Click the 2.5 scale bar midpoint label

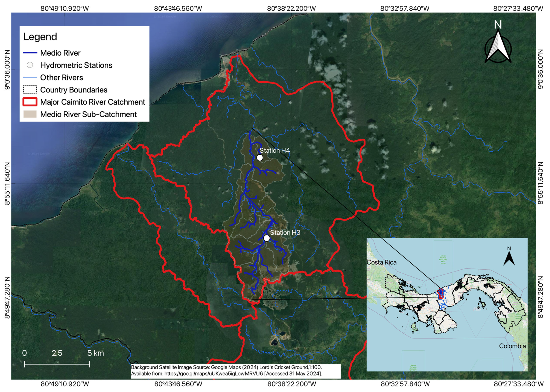click(57, 353)
